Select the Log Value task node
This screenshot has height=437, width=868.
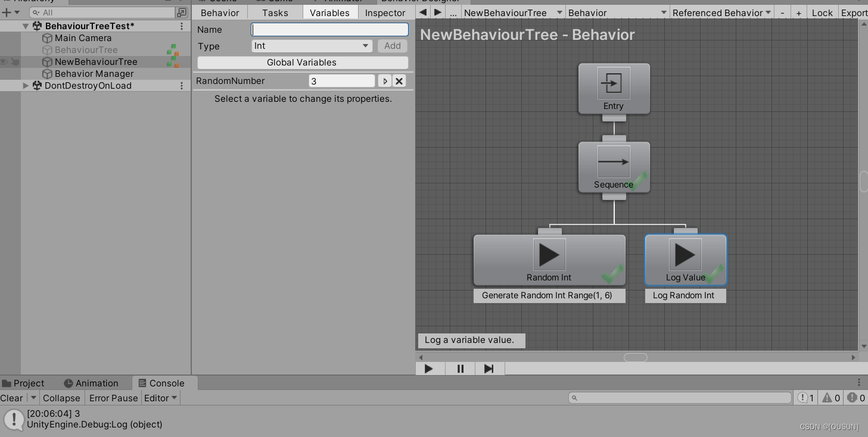click(x=686, y=260)
